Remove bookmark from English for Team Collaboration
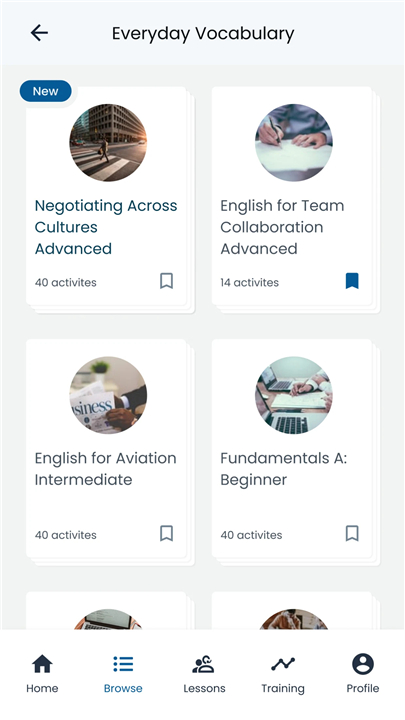The width and height of the screenshot is (405, 720). click(352, 281)
